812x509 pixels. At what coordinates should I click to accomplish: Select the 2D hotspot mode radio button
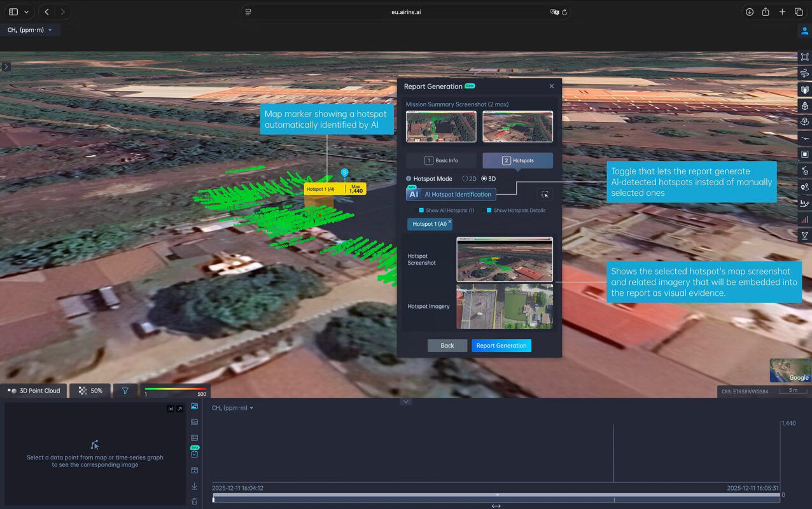tap(465, 179)
